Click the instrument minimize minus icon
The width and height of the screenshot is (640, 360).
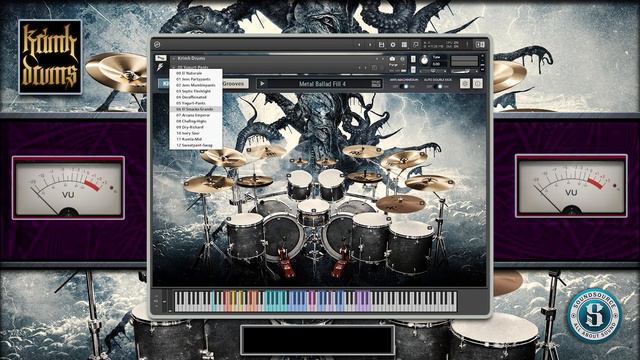[x=482, y=60]
